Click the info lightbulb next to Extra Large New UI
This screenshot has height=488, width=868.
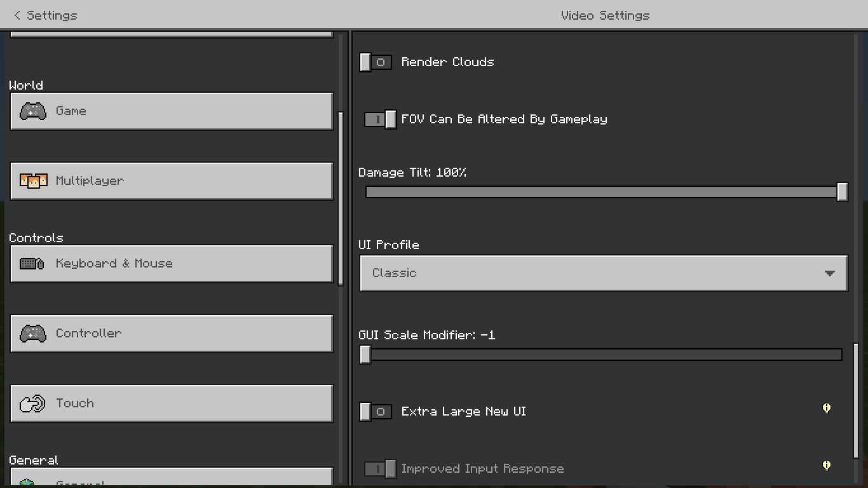pos(827,409)
